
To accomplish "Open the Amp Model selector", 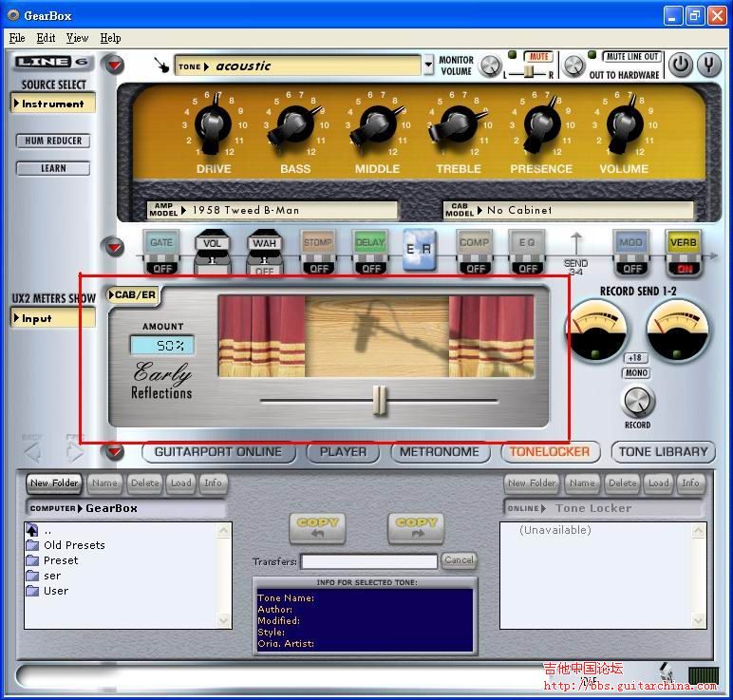I will pos(273,211).
